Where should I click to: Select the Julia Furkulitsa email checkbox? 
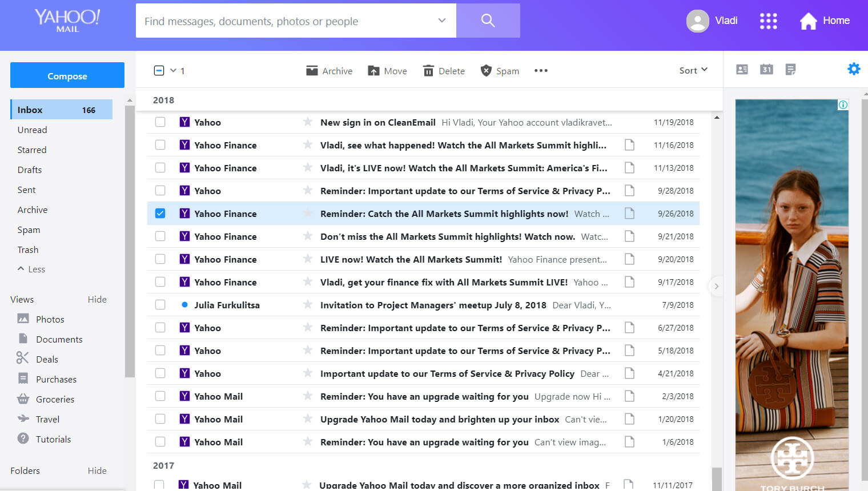(160, 304)
